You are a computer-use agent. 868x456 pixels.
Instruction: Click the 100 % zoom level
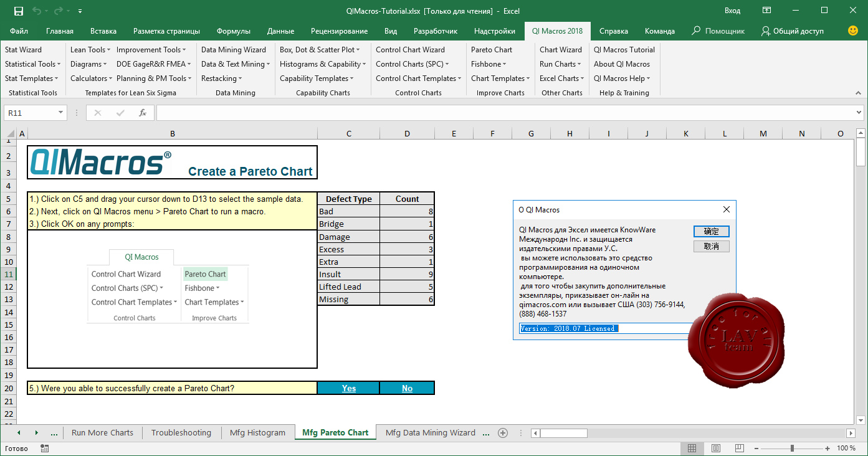[846, 449]
